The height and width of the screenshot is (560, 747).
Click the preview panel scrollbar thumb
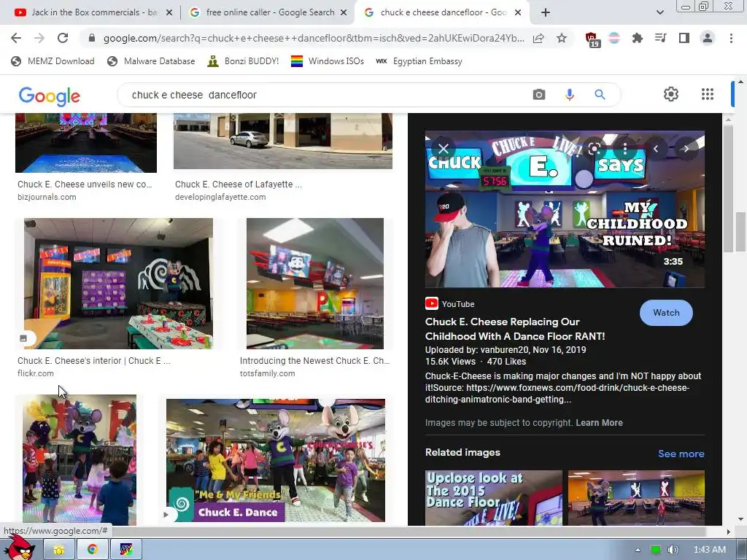click(x=727, y=188)
